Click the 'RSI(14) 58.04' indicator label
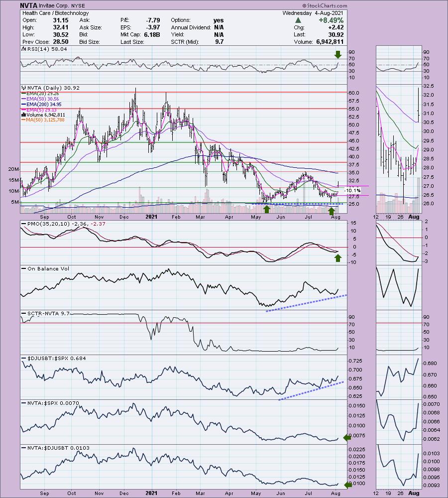448x498 pixels. click(47, 49)
